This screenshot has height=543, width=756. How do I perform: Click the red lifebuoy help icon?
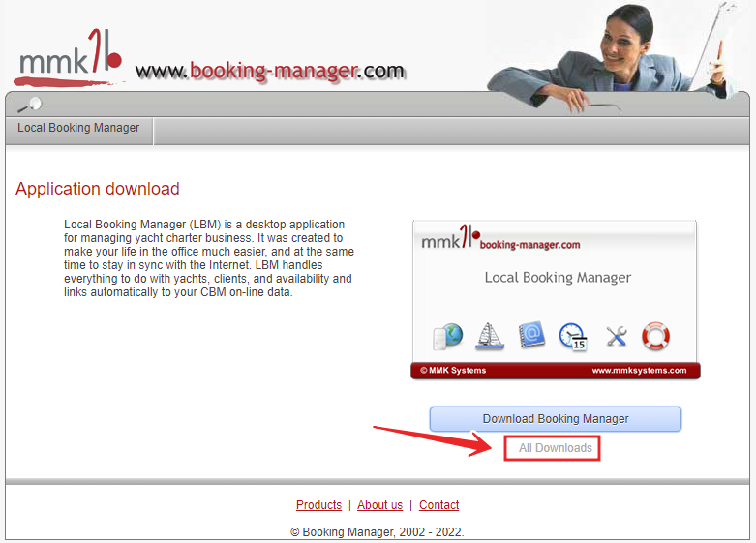click(655, 336)
